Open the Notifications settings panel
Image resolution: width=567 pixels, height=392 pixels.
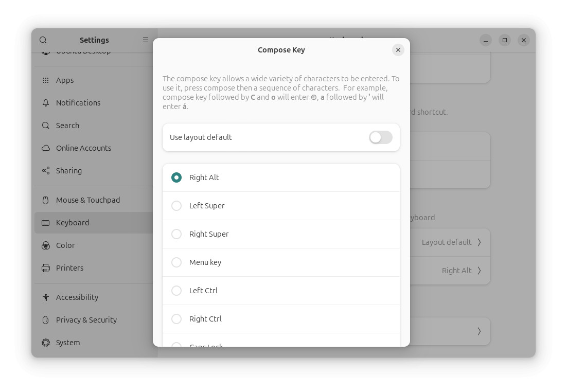click(94, 103)
